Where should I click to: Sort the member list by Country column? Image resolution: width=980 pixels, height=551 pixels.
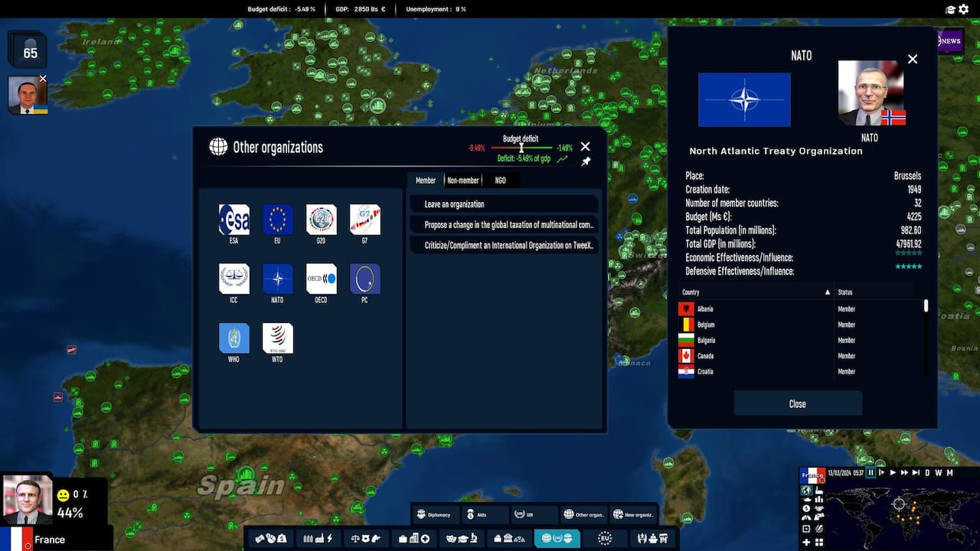point(756,292)
